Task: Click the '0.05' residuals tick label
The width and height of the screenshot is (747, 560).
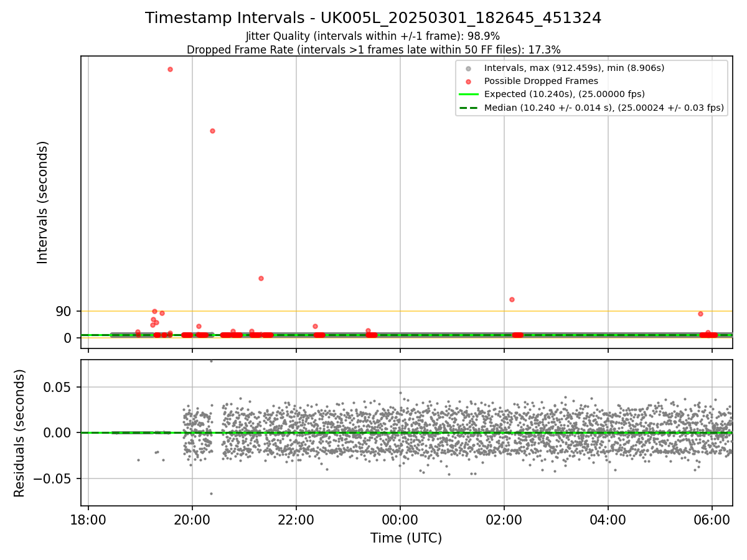Action: point(59,387)
